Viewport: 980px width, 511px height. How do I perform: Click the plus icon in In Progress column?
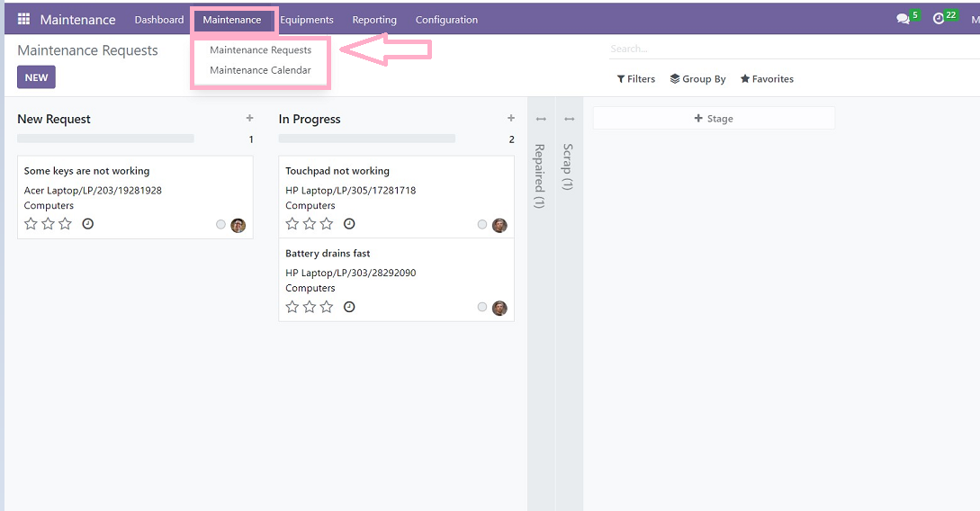click(x=511, y=118)
